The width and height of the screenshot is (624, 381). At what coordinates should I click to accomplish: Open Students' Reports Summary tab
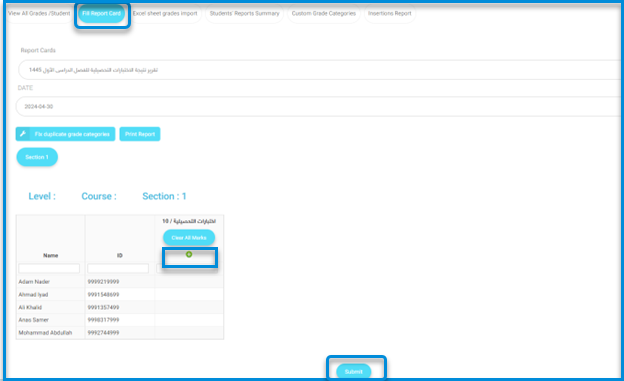pyautogui.click(x=244, y=14)
